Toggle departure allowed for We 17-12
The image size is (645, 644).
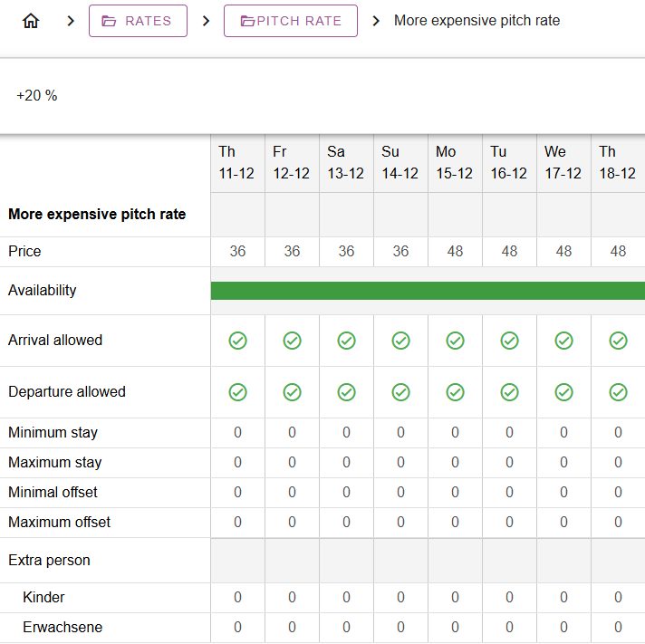pyautogui.click(x=563, y=392)
